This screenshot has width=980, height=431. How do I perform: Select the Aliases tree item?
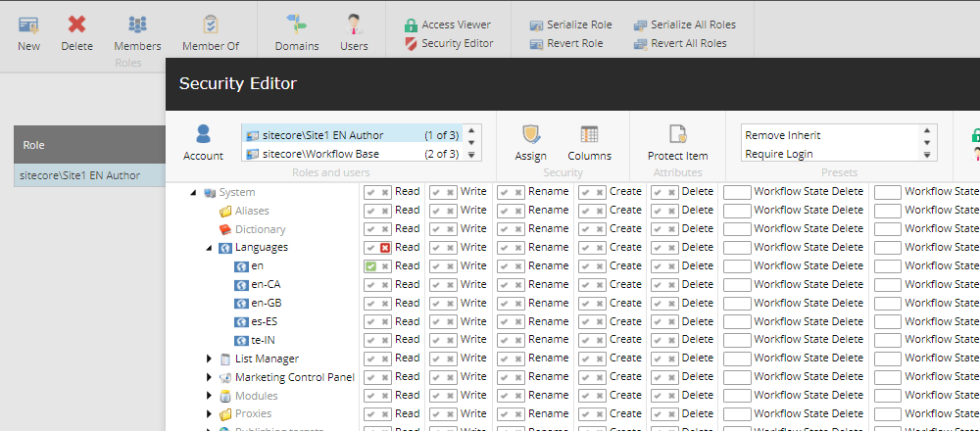[x=251, y=211]
